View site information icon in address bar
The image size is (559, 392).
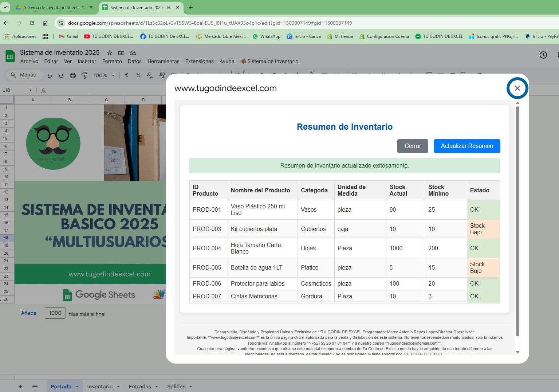(x=61, y=23)
